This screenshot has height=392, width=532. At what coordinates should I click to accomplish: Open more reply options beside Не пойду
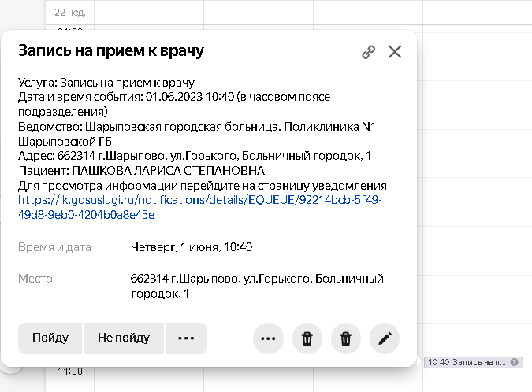[186, 338]
